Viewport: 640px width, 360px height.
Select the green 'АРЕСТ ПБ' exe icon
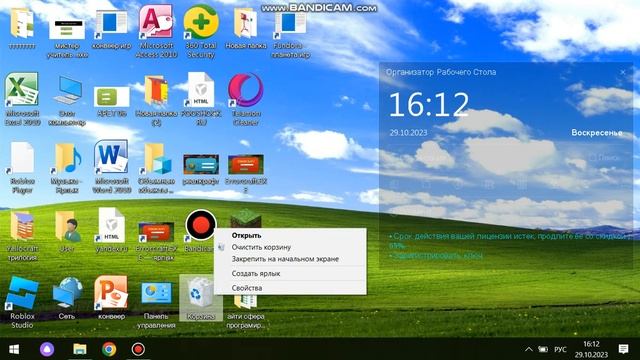pyautogui.click(x=111, y=101)
